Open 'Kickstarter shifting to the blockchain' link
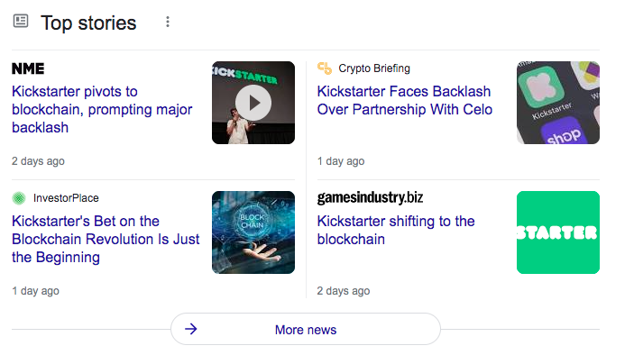 [x=396, y=230]
